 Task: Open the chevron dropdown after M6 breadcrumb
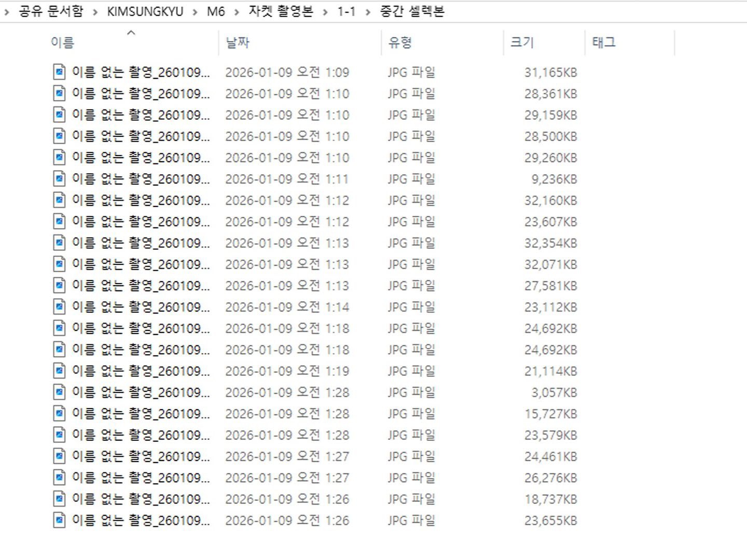click(x=237, y=12)
